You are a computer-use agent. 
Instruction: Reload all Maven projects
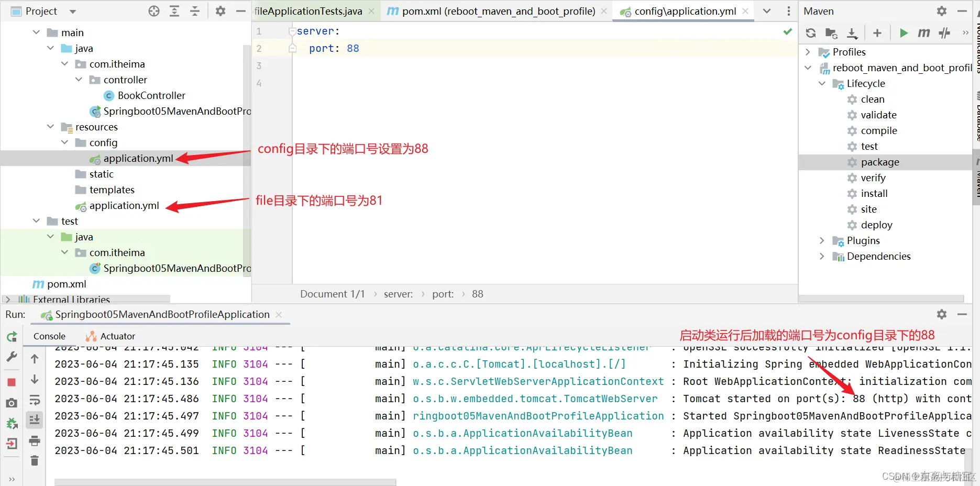tap(811, 33)
